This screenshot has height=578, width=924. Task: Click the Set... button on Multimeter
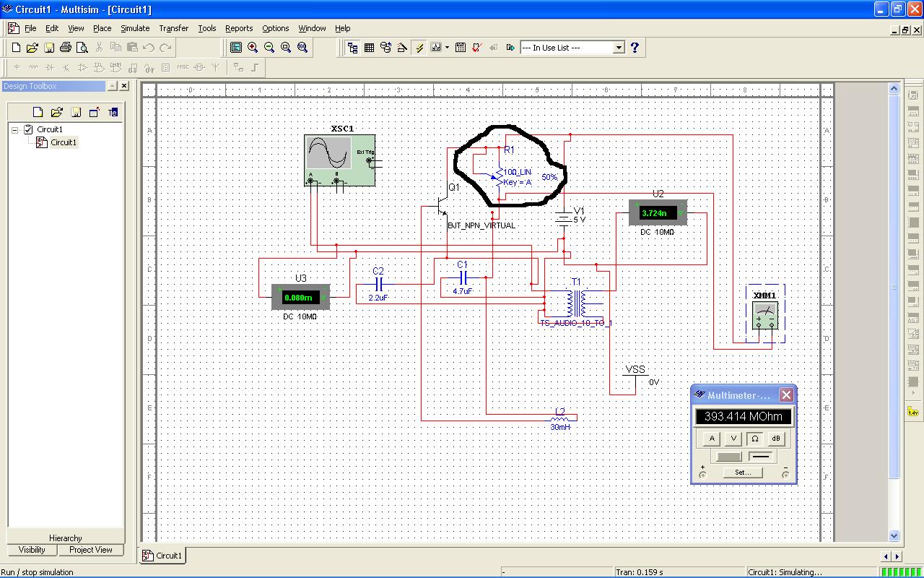[x=744, y=473]
